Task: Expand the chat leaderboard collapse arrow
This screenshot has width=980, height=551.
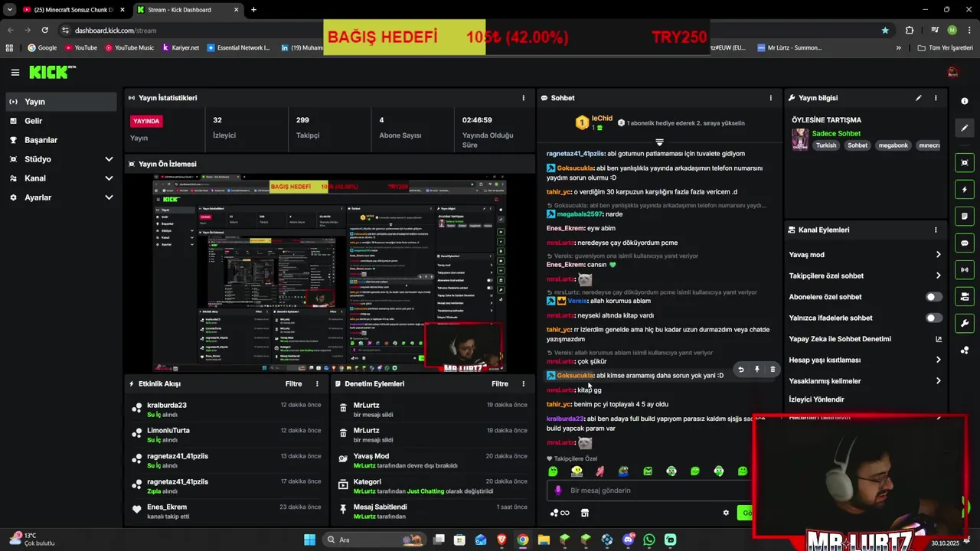Action: pyautogui.click(x=659, y=142)
